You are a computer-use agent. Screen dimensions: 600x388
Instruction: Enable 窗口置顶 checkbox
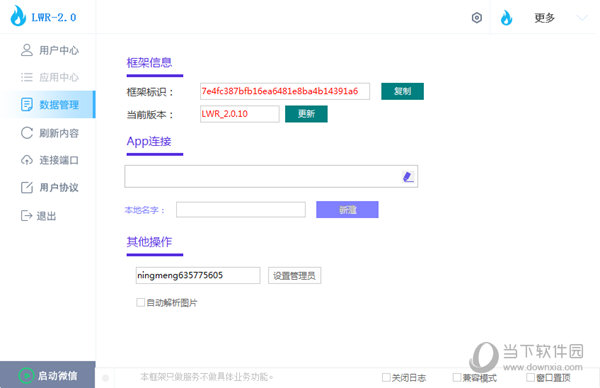point(530,378)
